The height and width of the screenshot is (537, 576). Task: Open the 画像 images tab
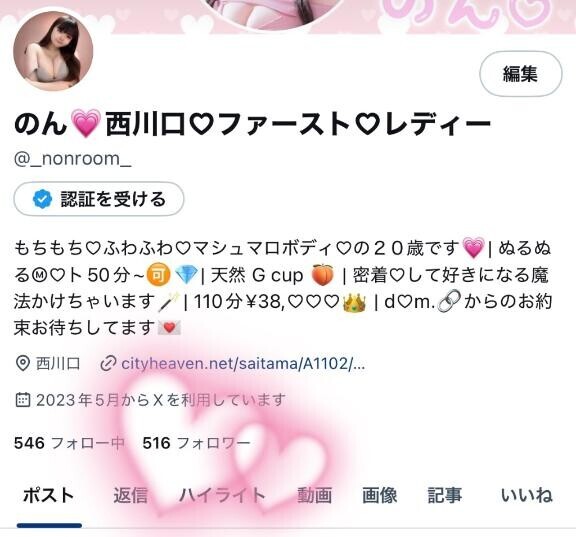point(379,495)
